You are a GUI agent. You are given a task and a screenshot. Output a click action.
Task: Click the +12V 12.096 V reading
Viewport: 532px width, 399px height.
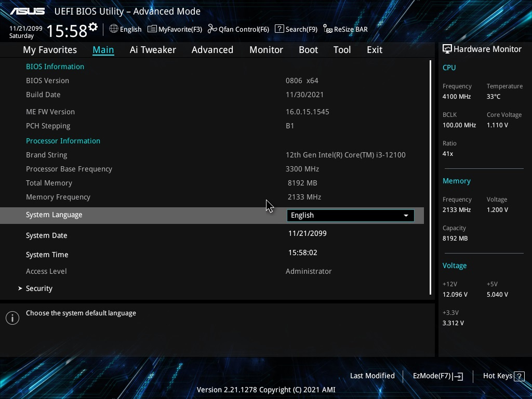(455, 295)
